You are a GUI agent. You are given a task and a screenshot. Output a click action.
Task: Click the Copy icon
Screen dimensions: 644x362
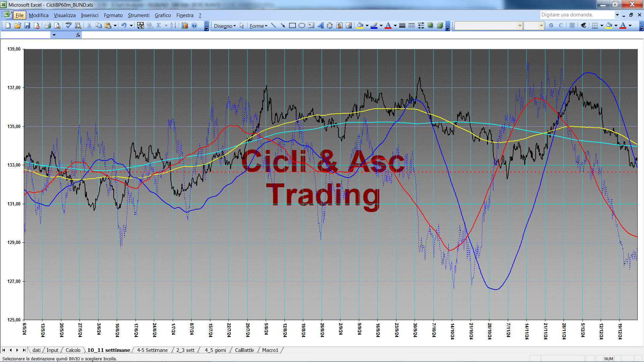point(99,25)
